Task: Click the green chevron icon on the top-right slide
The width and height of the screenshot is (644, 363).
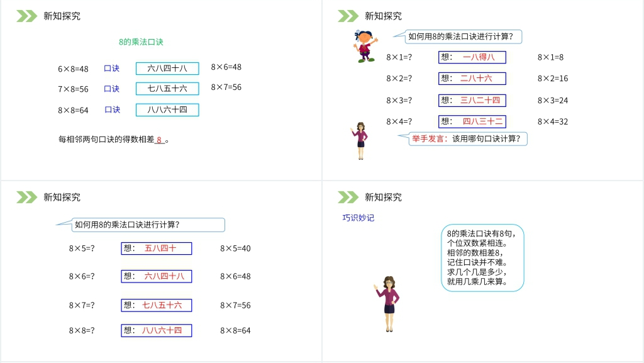Action: pos(347,15)
